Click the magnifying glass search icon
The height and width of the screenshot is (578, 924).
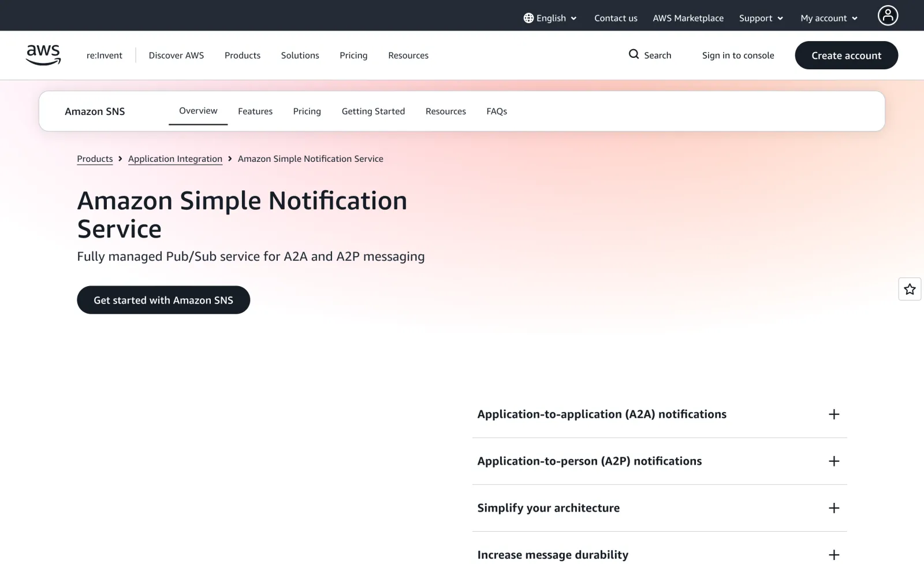click(634, 54)
